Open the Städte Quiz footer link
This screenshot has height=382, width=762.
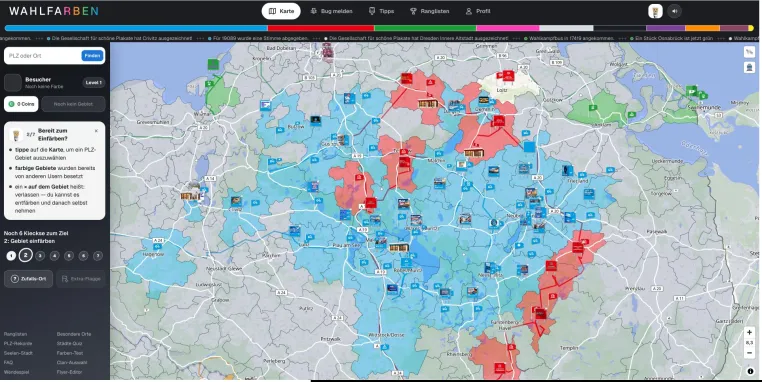tap(69, 344)
